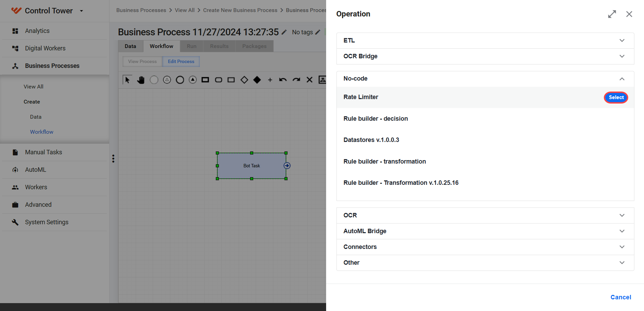Switch to the Run tab
This screenshot has height=311, width=644.
(192, 46)
